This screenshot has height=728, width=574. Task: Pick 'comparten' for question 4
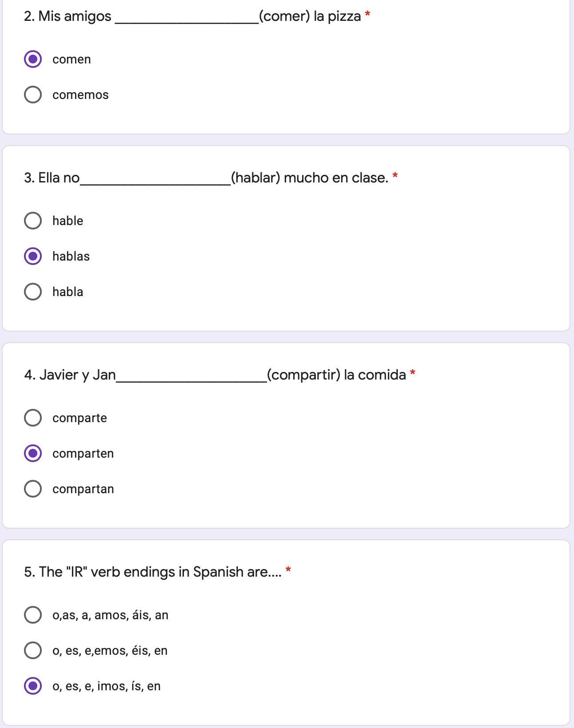click(33, 453)
